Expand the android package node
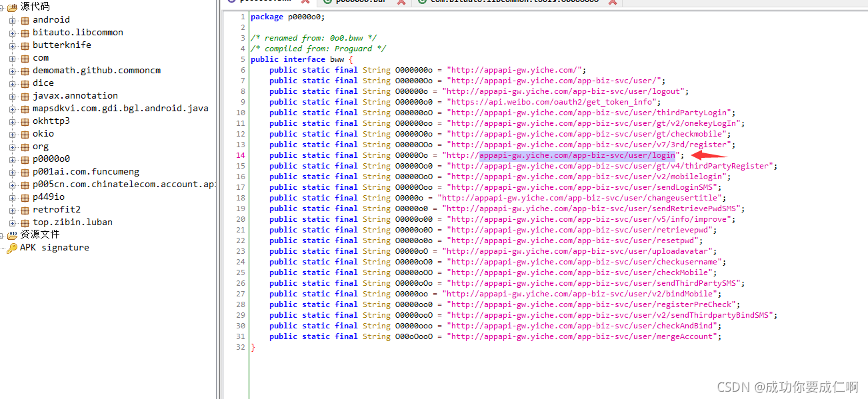This screenshot has width=868, height=399. (x=12, y=20)
